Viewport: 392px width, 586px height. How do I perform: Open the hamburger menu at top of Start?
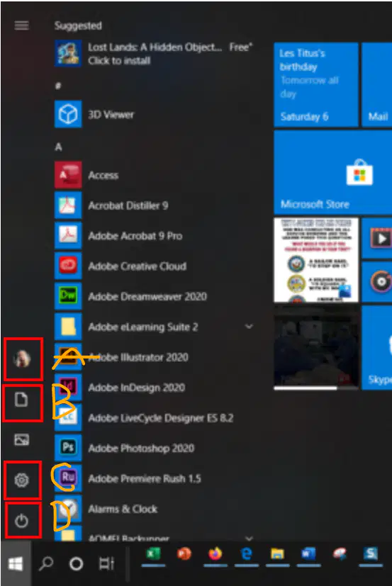tap(21, 26)
